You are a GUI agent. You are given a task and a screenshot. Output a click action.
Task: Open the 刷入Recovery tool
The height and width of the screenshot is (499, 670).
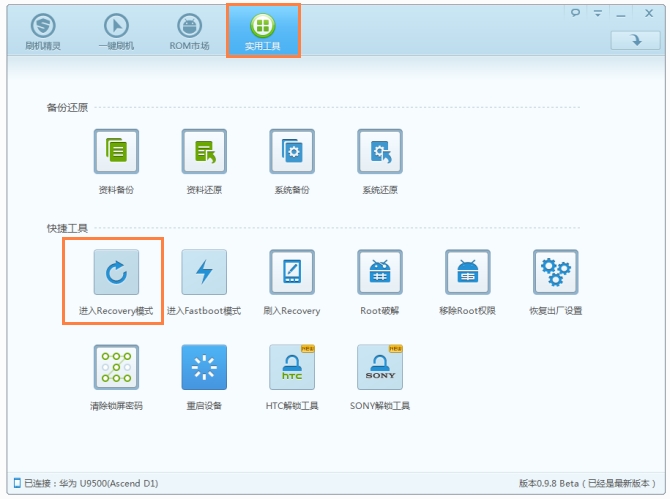pos(292,272)
